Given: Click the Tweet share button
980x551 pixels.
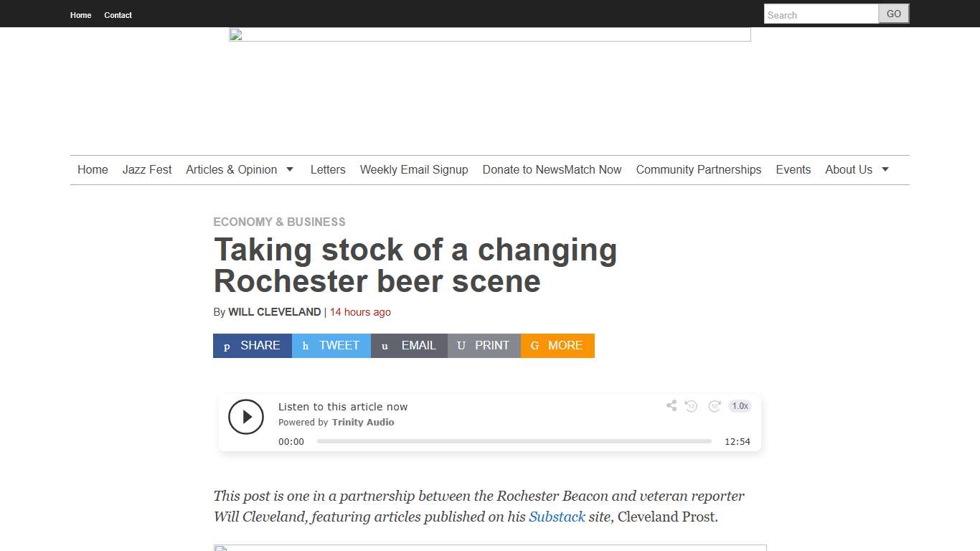Looking at the screenshot, I should click(x=331, y=346).
